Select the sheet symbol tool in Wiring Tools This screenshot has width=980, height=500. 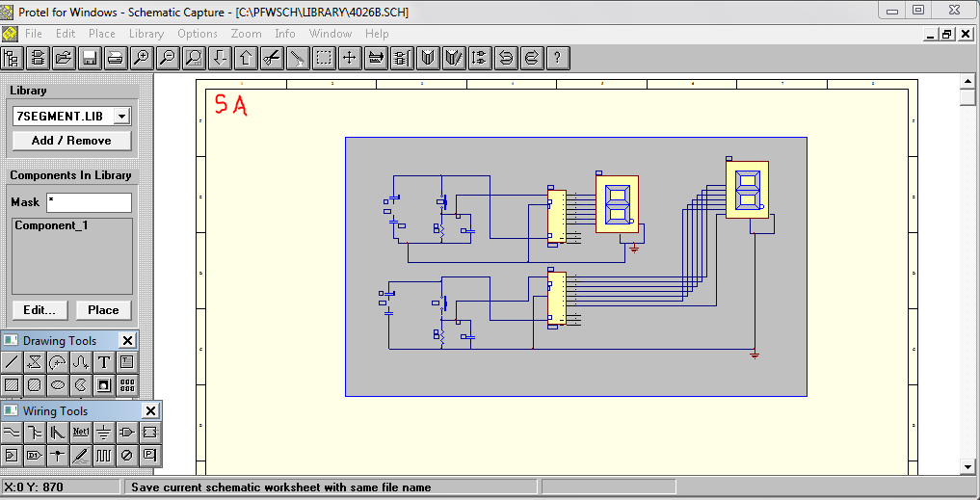pyautogui.click(x=150, y=432)
